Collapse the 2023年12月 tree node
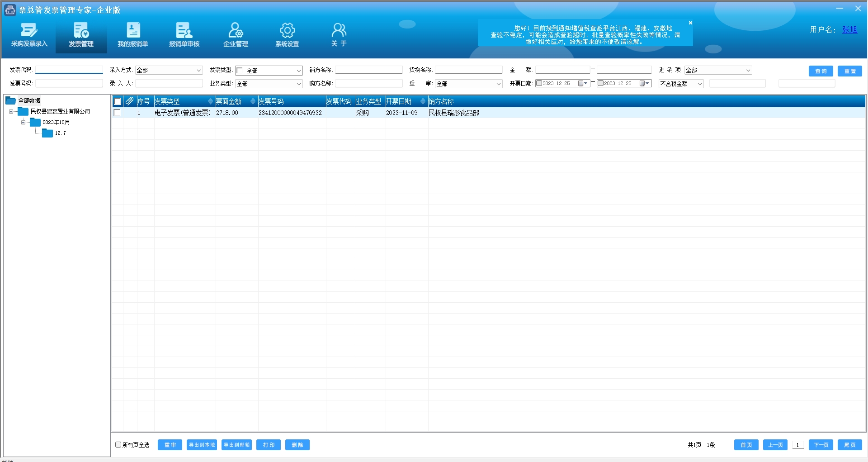Screen dimensions: 868x462 pos(23,122)
